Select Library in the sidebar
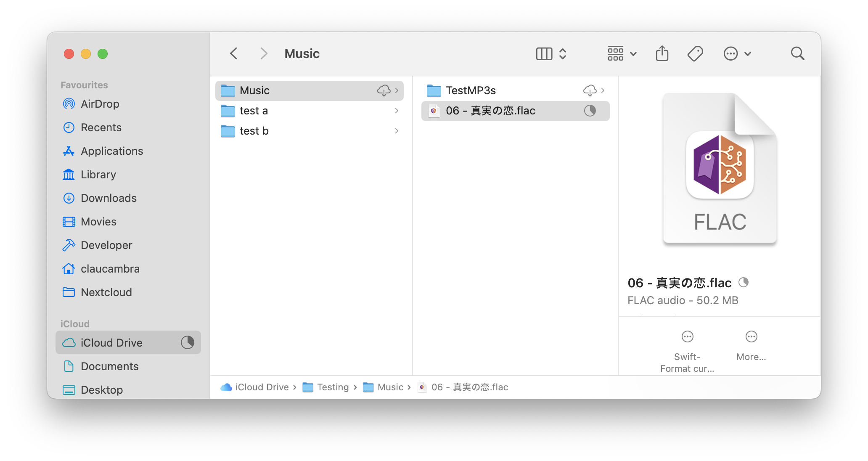 (128, 175)
